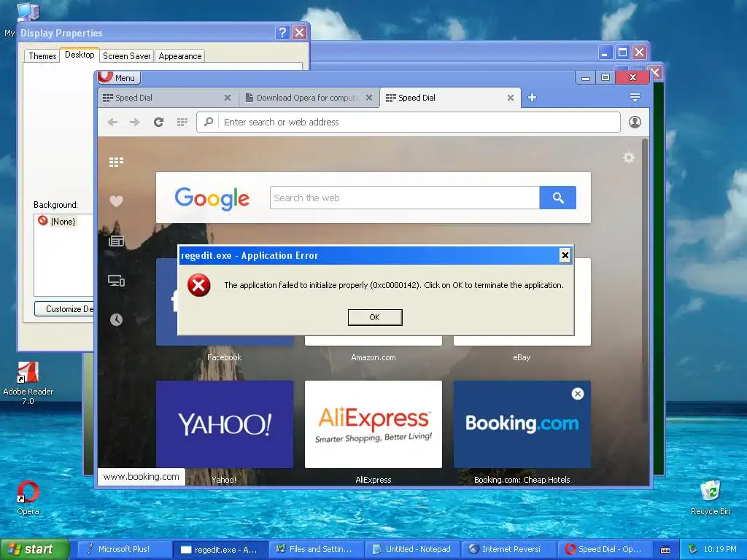747x560 pixels.
Task: Switch to Themes tab in Display Properties
Action: click(x=42, y=55)
